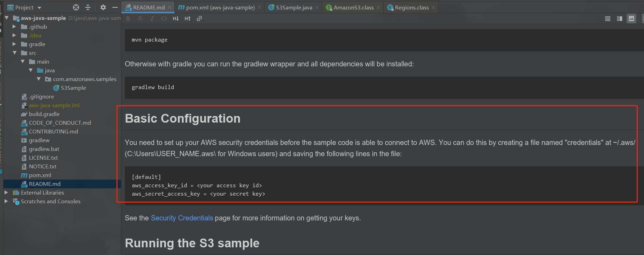Locate the open file with the crosshair icon
The height and width of the screenshot is (255, 644).
coord(76,7)
